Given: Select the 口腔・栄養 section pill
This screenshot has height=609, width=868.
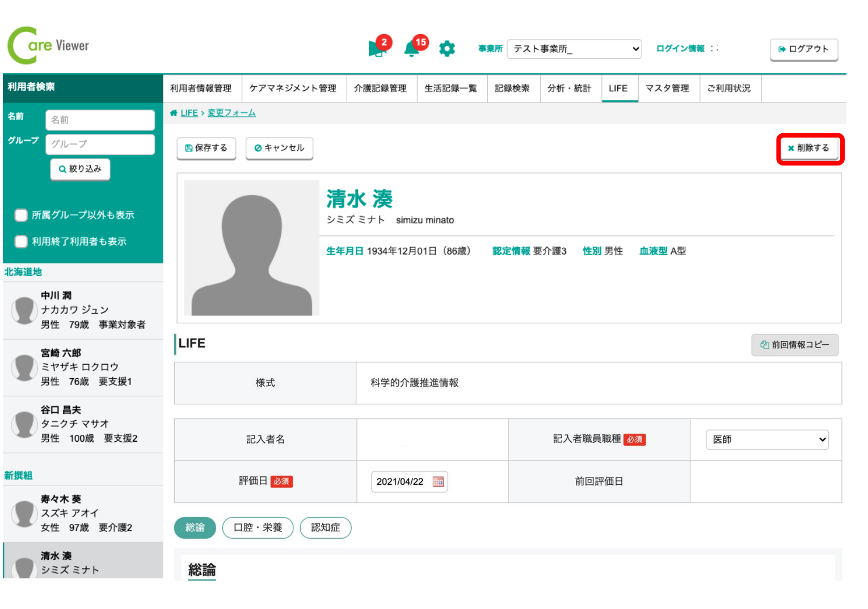Looking at the screenshot, I should pyautogui.click(x=258, y=527).
